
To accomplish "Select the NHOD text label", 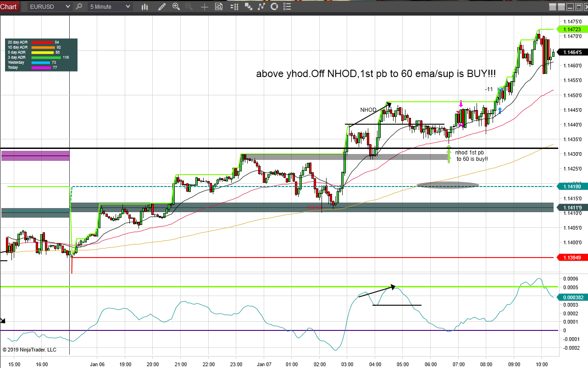I will tap(368, 110).
